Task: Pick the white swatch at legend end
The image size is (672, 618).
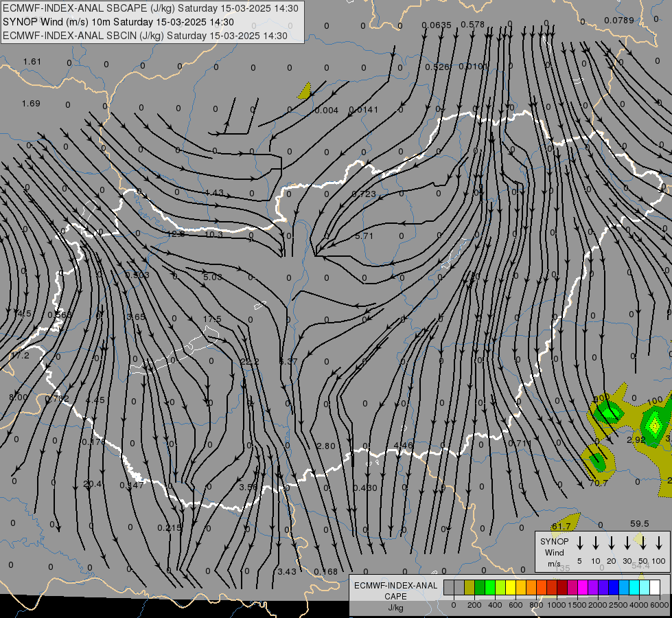Action: click(654, 587)
